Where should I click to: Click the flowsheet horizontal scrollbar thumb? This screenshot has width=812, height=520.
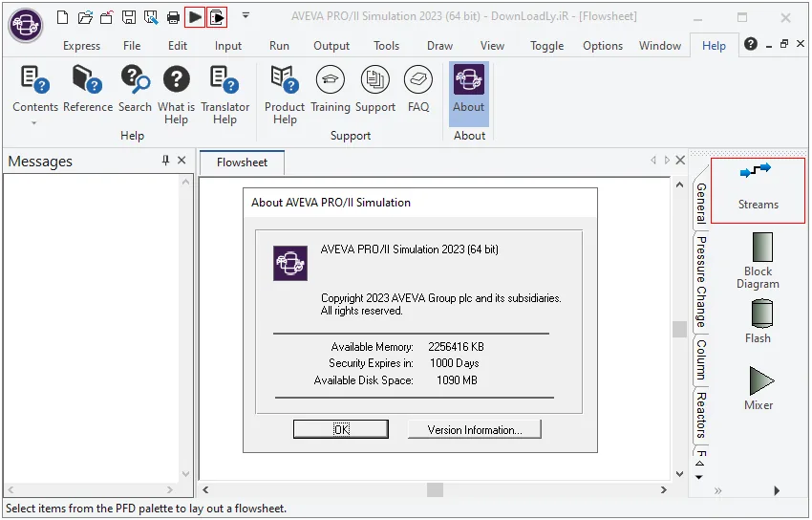[435, 489]
